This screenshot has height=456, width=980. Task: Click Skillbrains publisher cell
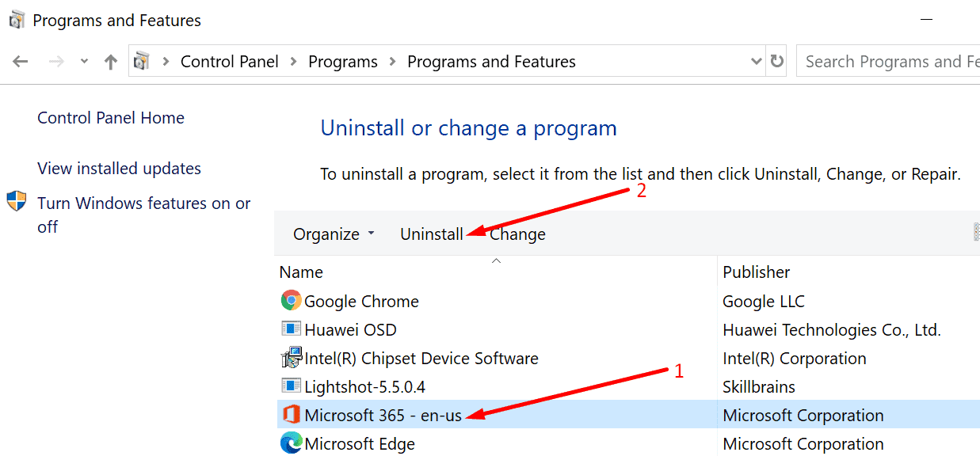[x=759, y=387]
